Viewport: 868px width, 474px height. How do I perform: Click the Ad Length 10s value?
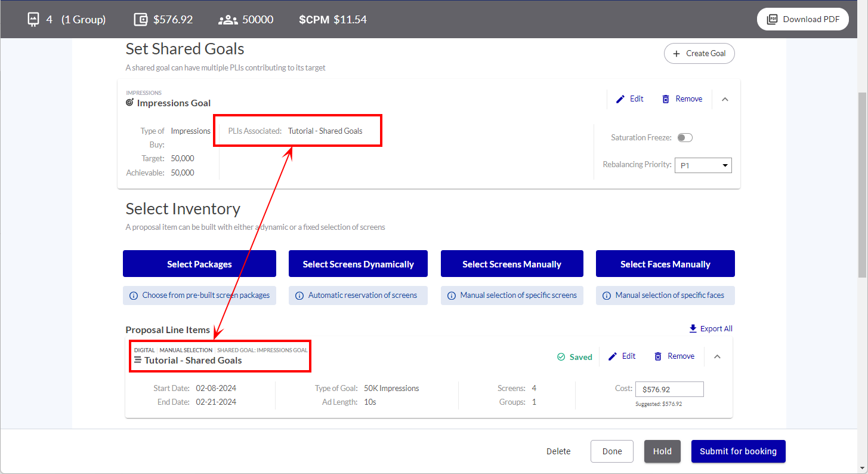[370, 402]
